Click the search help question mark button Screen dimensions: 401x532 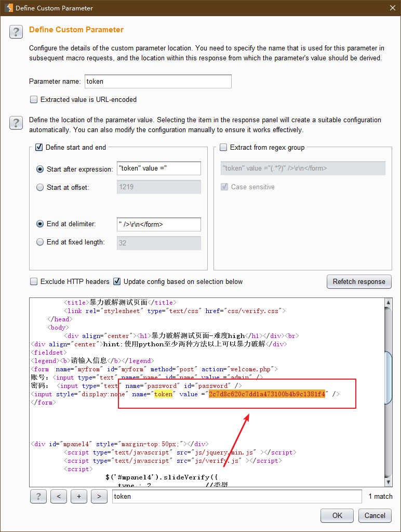[38, 496]
